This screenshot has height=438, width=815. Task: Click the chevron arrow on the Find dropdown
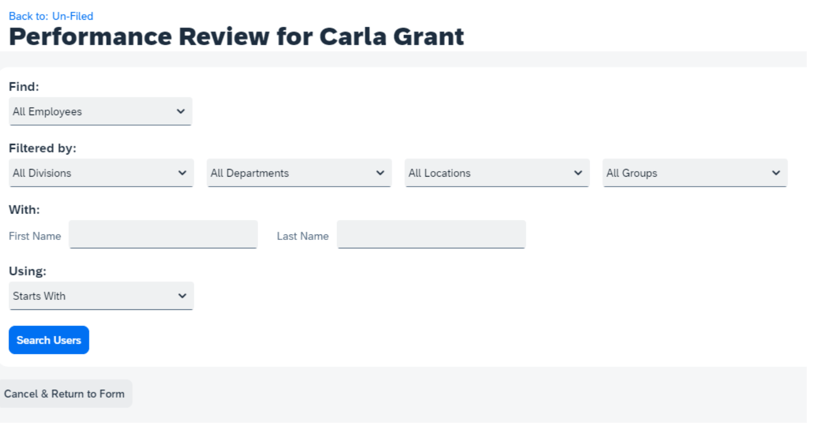point(180,111)
